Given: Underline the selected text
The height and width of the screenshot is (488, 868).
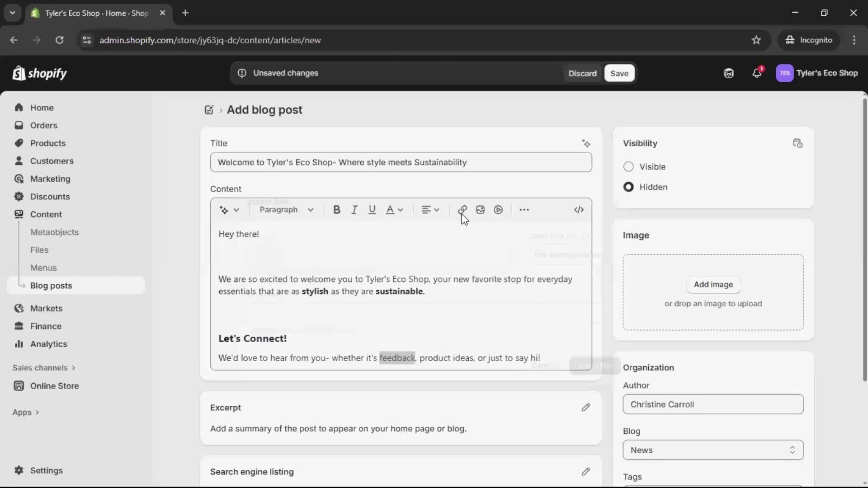Looking at the screenshot, I should tap(372, 209).
